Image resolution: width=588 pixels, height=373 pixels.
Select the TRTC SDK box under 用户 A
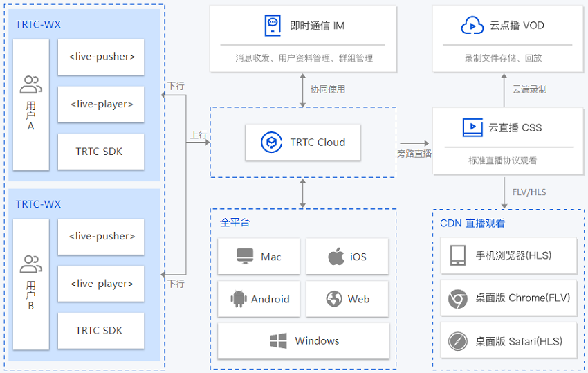(x=101, y=152)
